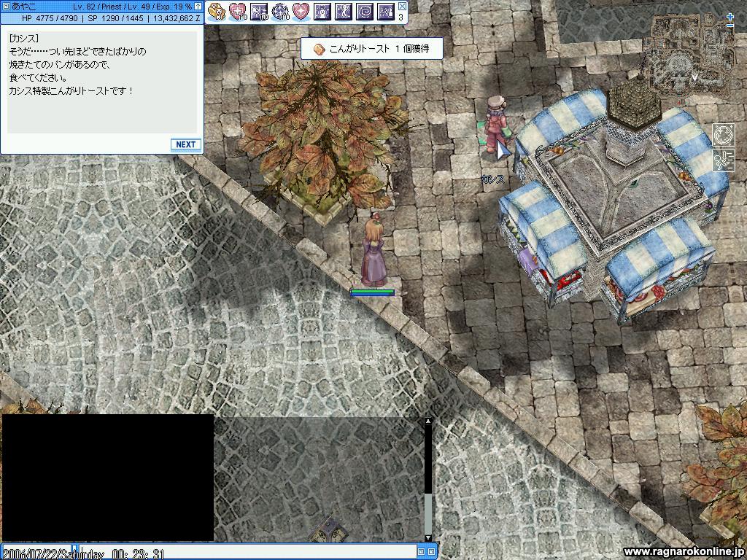Toggle basic info window mini mode
747x560 pixels.
[x=6, y=6]
